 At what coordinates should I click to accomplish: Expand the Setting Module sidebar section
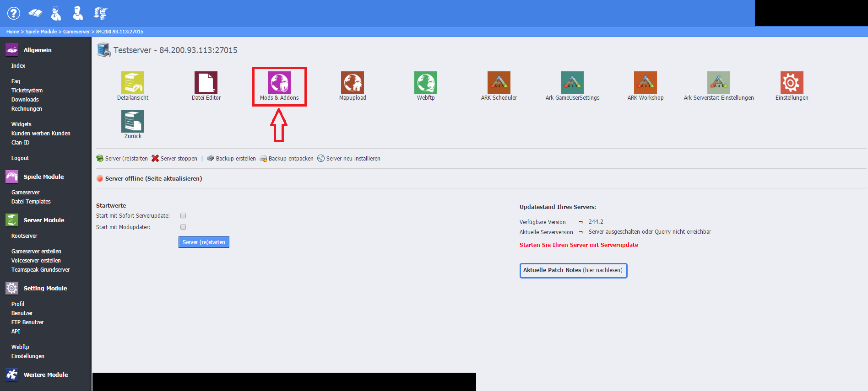tap(45, 288)
